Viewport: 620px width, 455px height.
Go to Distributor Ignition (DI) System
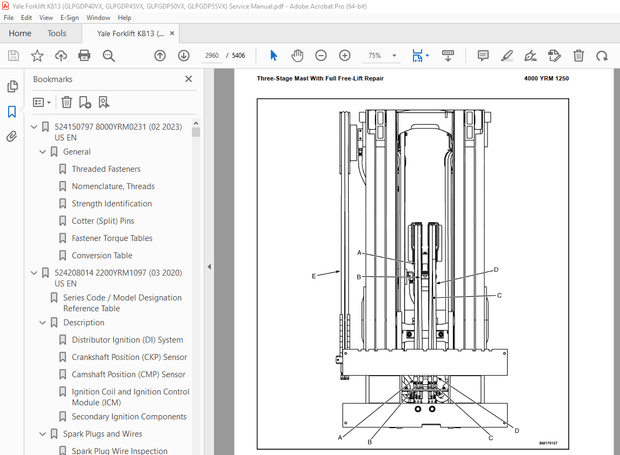click(x=127, y=340)
